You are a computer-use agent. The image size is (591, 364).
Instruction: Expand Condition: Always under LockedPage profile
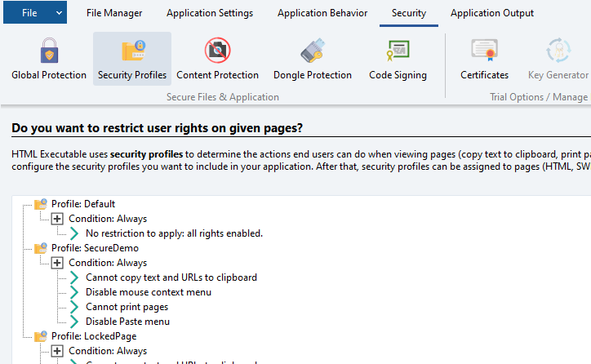57,351
